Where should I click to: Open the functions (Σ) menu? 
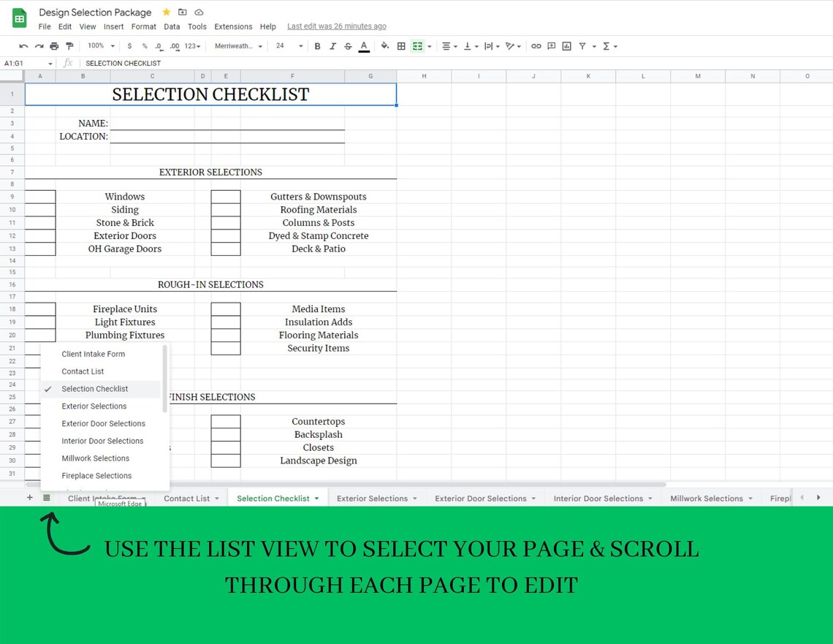point(607,46)
